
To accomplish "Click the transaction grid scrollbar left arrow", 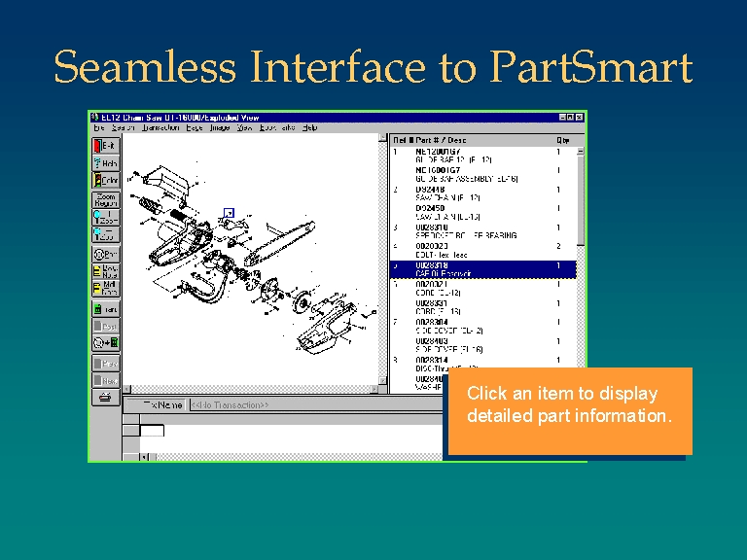I will tap(144, 457).
